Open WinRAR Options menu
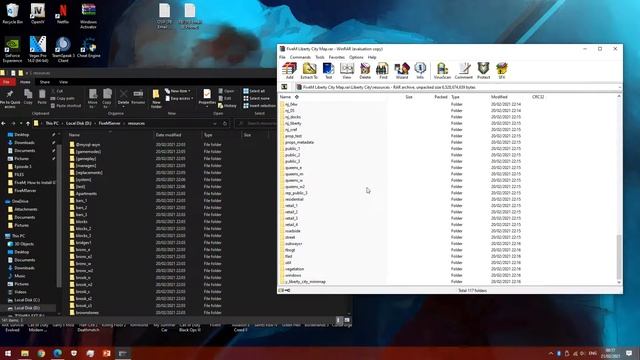The image size is (640, 360). click(x=356, y=57)
